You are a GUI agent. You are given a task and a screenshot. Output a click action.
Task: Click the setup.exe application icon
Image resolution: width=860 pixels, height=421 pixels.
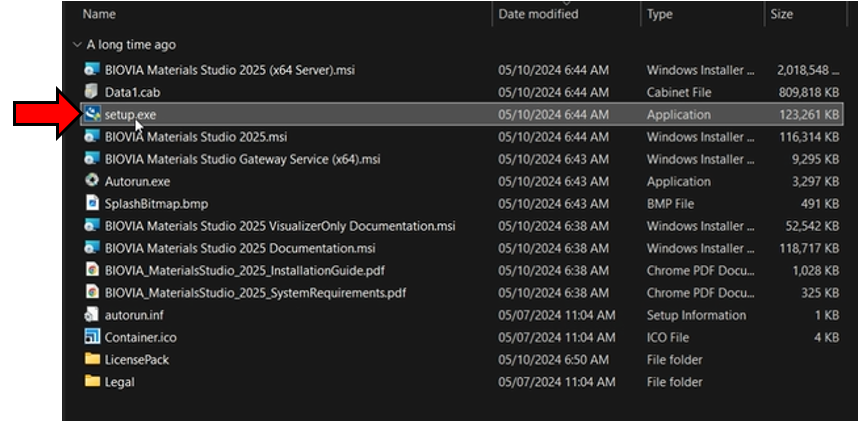[x=92, y=115]
